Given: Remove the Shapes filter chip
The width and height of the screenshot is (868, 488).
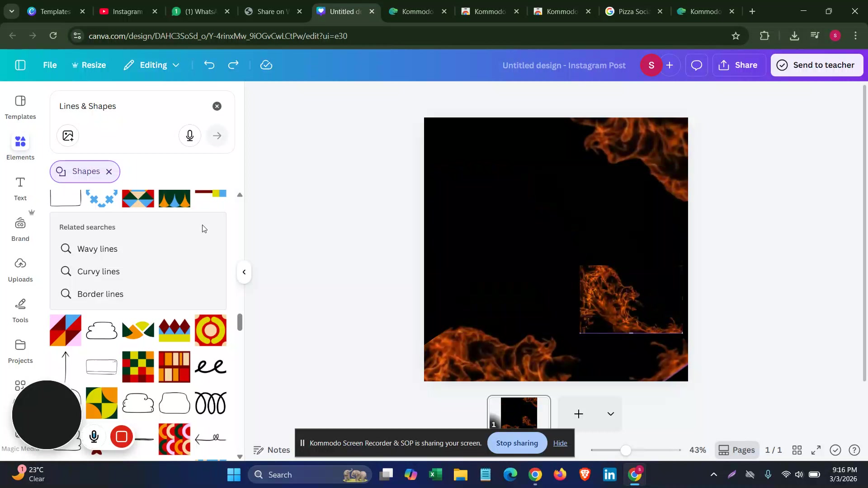Looking at the screenshot, I should click(x=109, y=172).
